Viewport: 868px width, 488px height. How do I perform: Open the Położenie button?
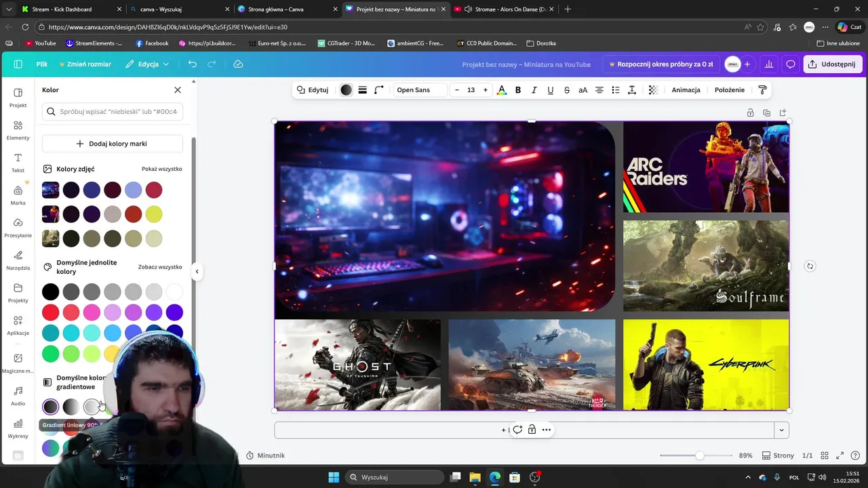coord(730,90)
